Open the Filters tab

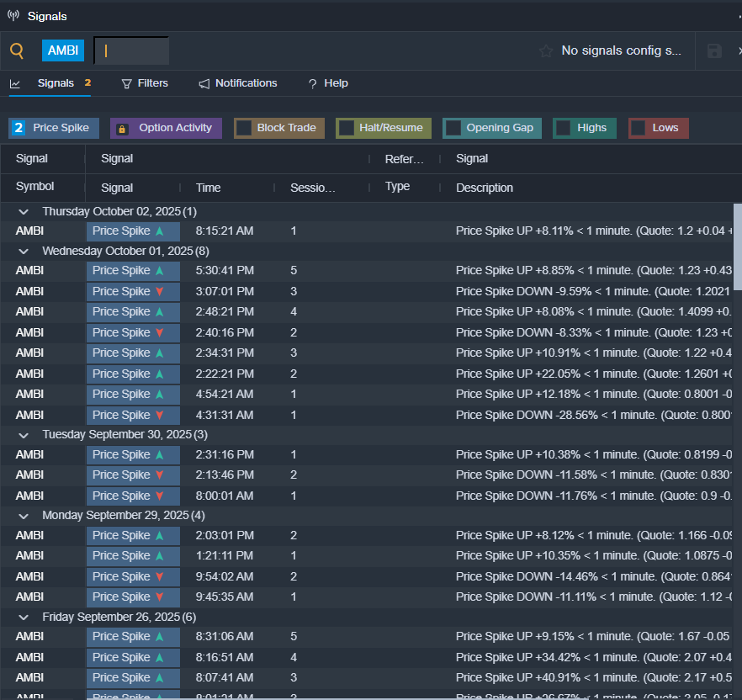click(x=145, y=83)
